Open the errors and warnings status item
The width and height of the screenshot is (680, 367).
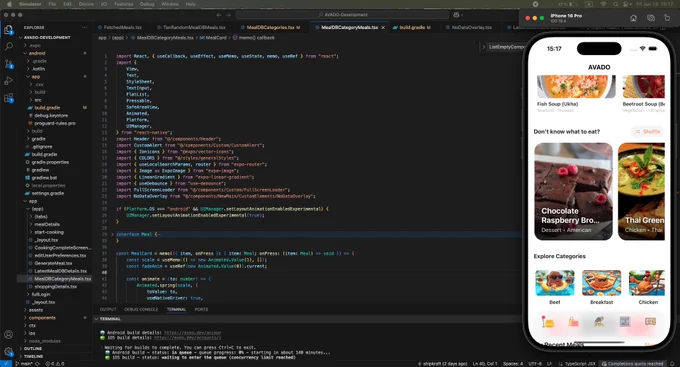pyautogui.click(x=55, y=364)
